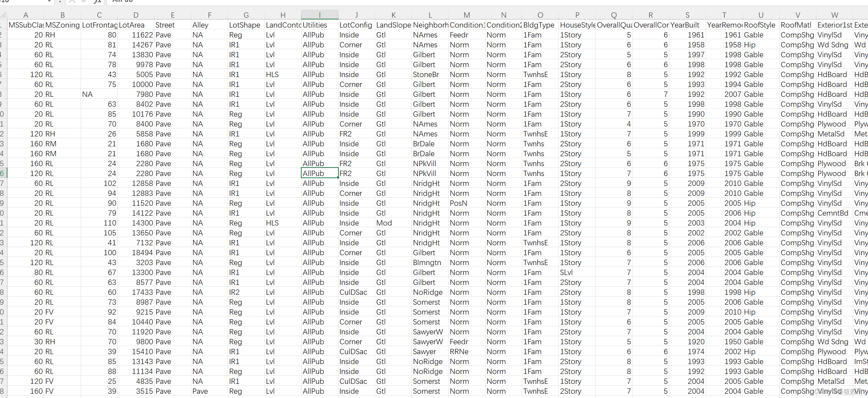
Task: Click the Neighborhood header cell
Action: [430, 25]
